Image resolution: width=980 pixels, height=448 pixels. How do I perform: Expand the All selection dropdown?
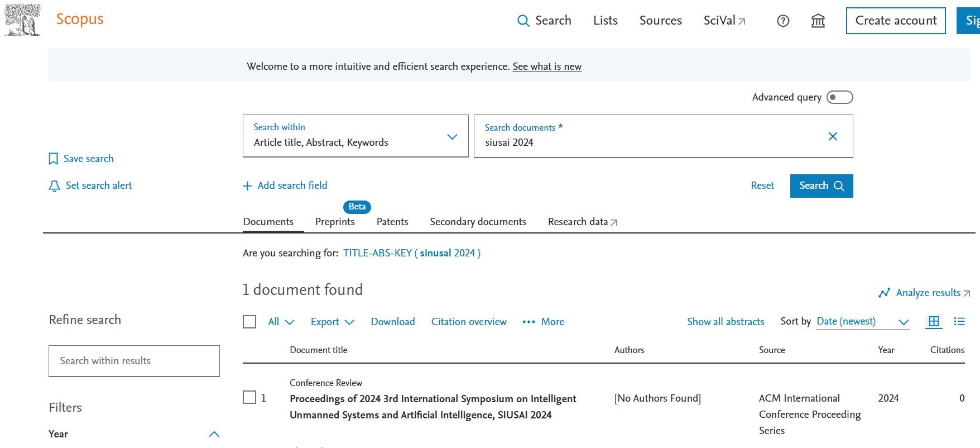pyautogui.click(x=281, y=322)
